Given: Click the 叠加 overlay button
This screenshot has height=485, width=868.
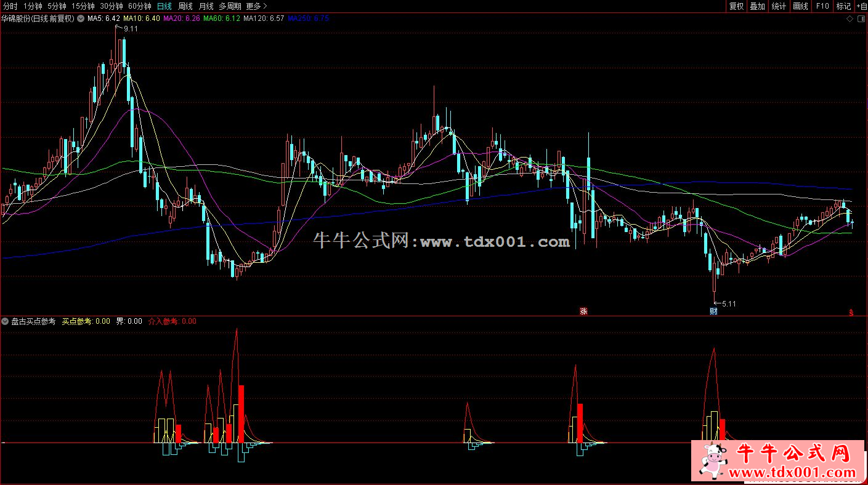Looking at the screenshot, I should point(757,6).
